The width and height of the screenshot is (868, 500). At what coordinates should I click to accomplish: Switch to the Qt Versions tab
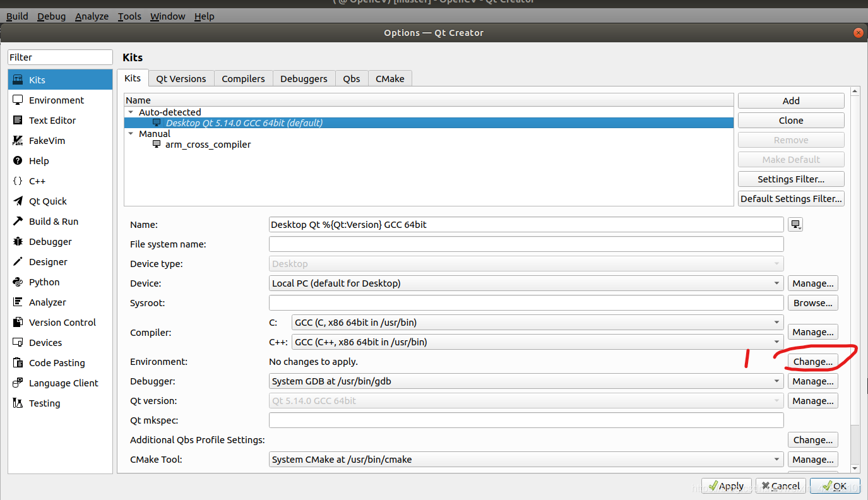(x=181, y=78)
